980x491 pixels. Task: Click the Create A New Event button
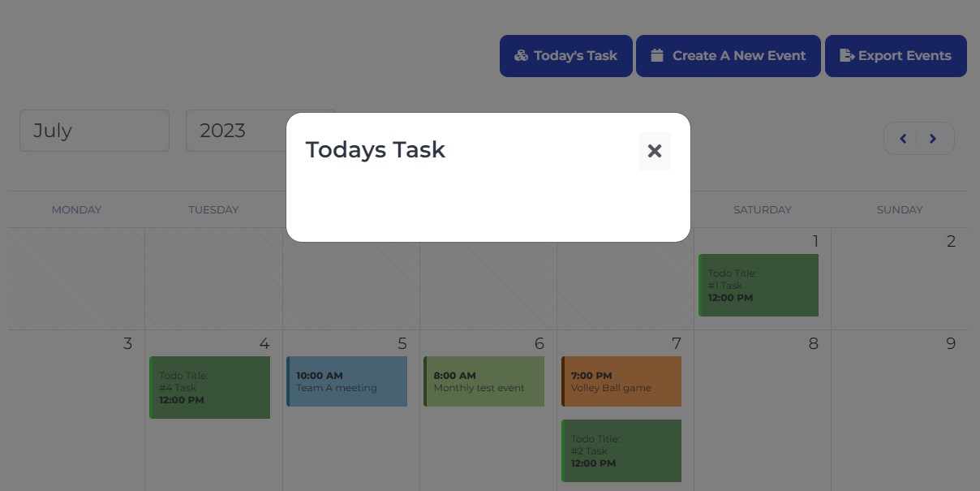click(x=728, y=55)
